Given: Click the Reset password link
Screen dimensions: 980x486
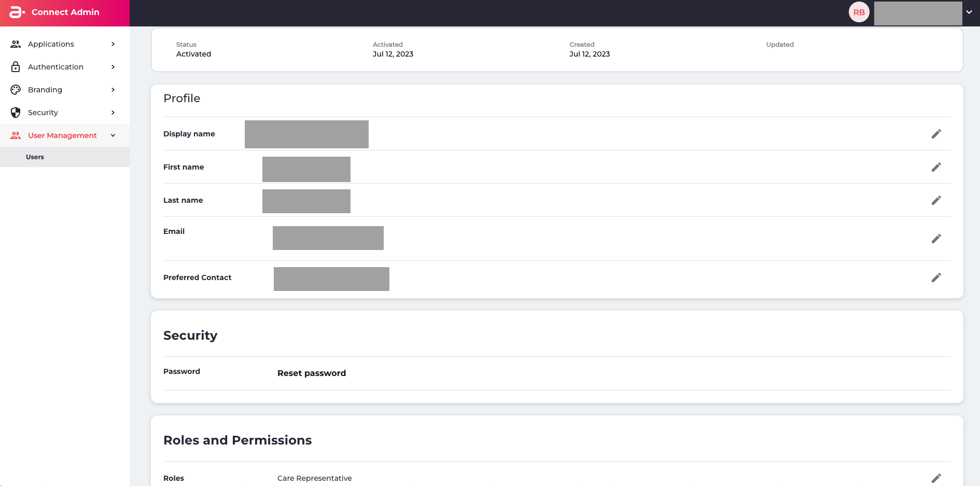Looking at the screenshot, I should tap(312, 373).
